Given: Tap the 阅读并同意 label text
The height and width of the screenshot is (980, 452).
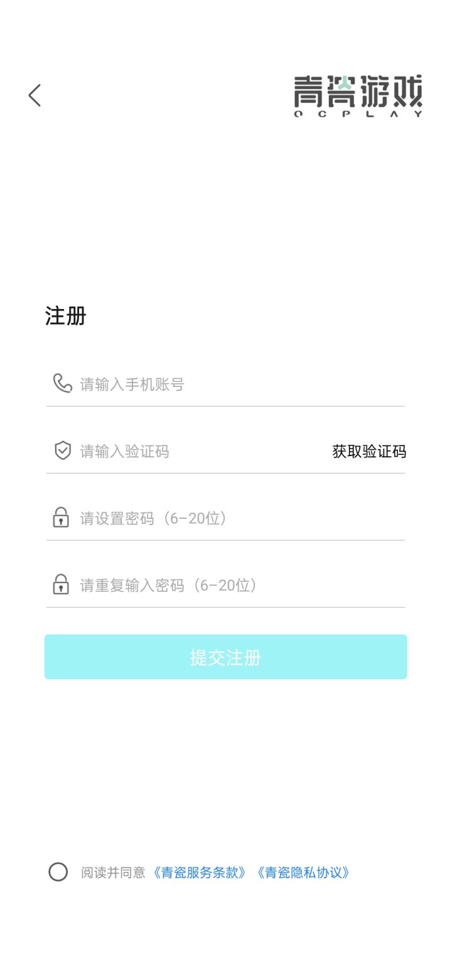Looking at the screenshot, I should (113, 873).
